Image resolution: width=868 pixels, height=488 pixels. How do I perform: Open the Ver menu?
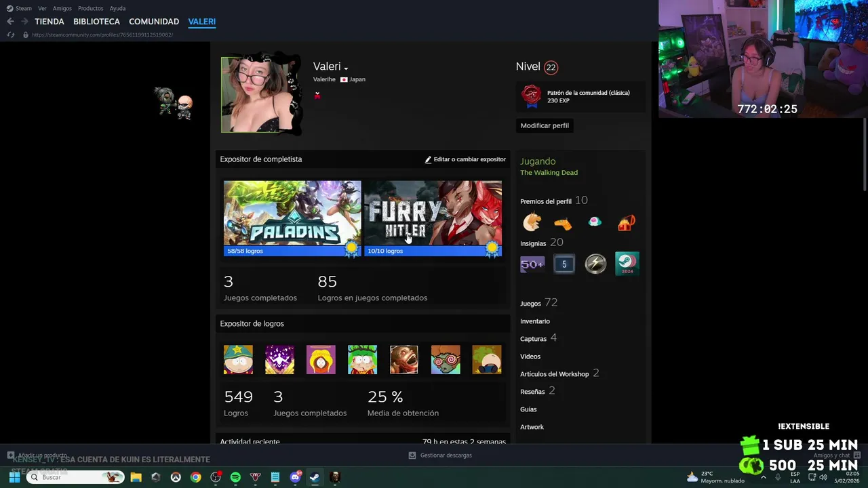click(x=42, y=8)
